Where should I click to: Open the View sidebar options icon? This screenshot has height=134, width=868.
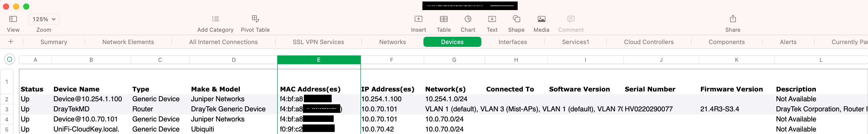coord(13,19)
